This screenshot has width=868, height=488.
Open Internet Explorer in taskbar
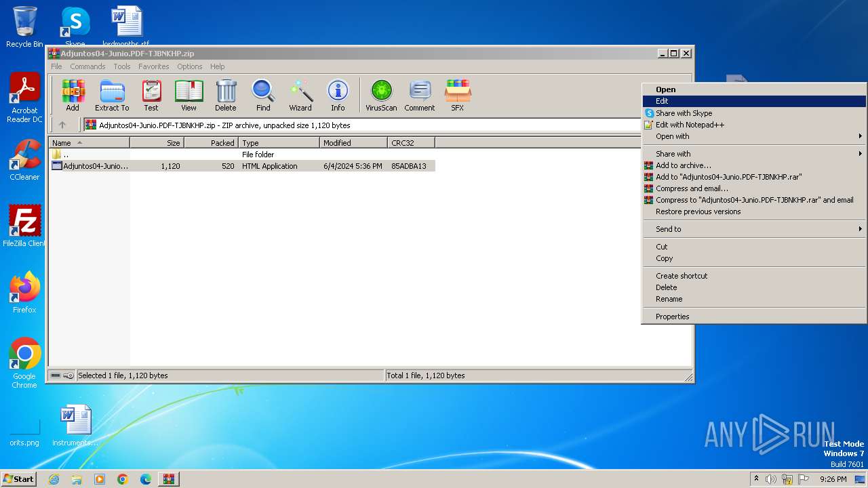54,479
